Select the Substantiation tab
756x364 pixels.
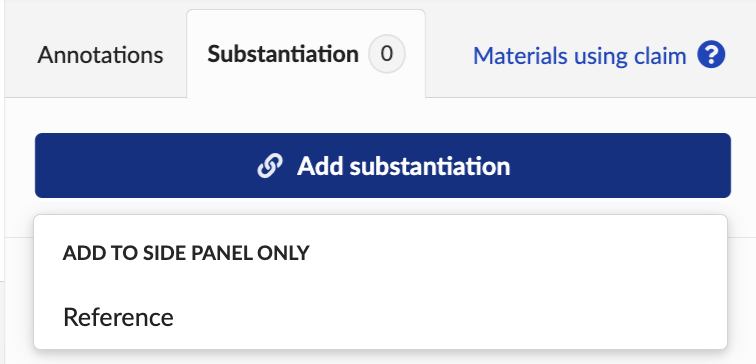point(306,54)
